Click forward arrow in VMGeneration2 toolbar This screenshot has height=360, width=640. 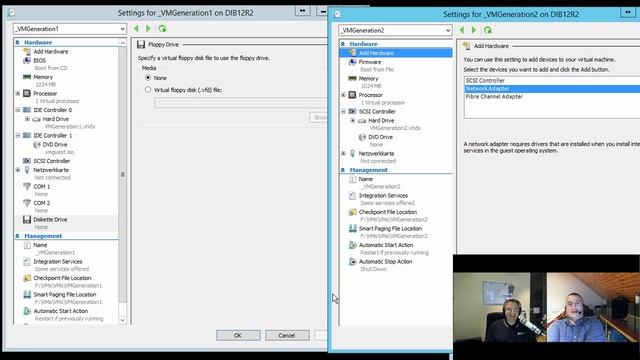point(473,30)
